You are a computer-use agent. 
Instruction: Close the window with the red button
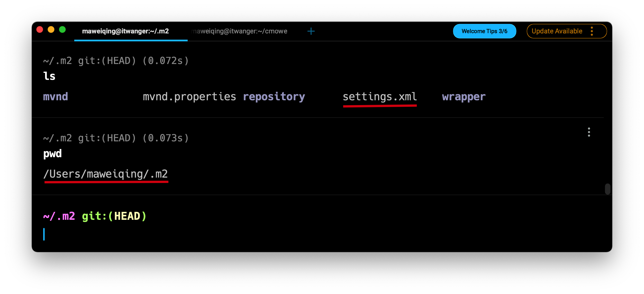pyautogui.click(x=40, y=30)
